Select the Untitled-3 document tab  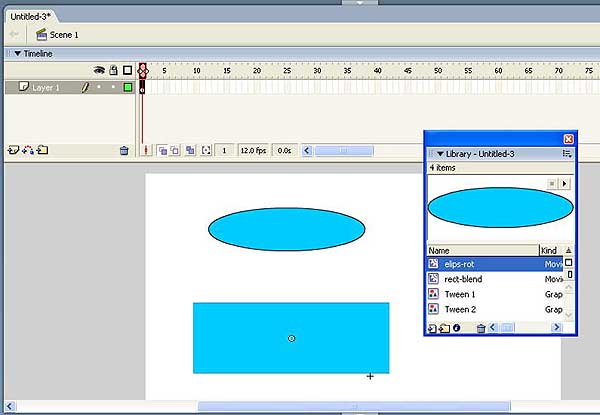coord(31,17)
